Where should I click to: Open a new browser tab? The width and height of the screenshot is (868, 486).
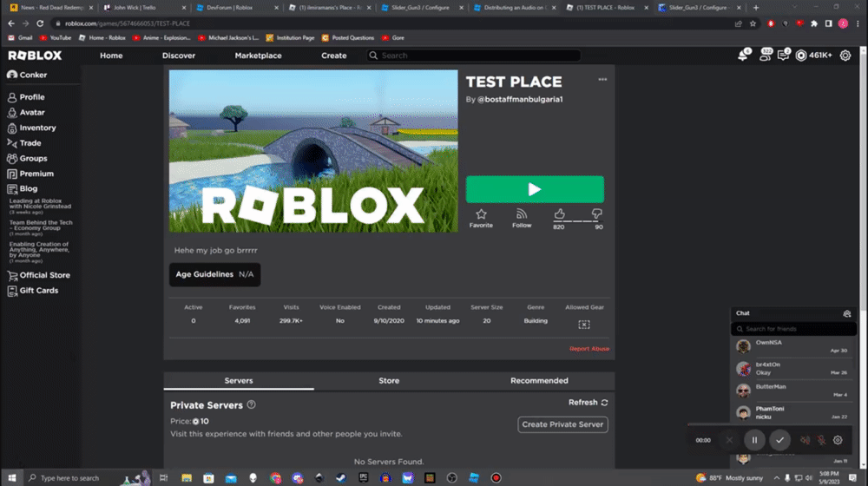pos(756,8)
